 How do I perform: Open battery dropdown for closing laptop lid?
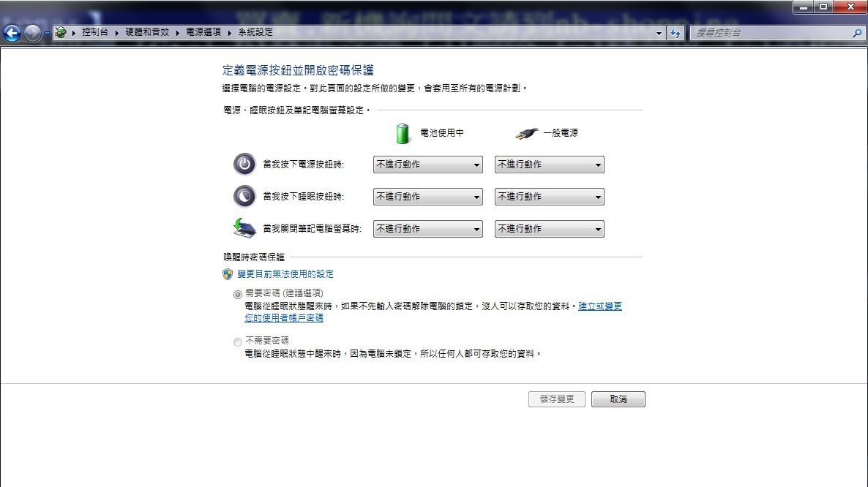[428, 229]
